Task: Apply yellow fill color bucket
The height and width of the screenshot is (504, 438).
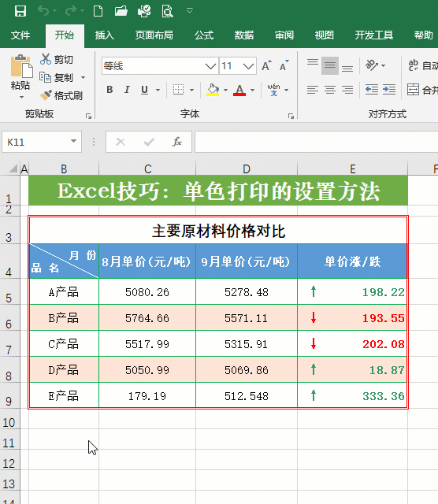Action: pyautogui.click(x=213, y=90)
